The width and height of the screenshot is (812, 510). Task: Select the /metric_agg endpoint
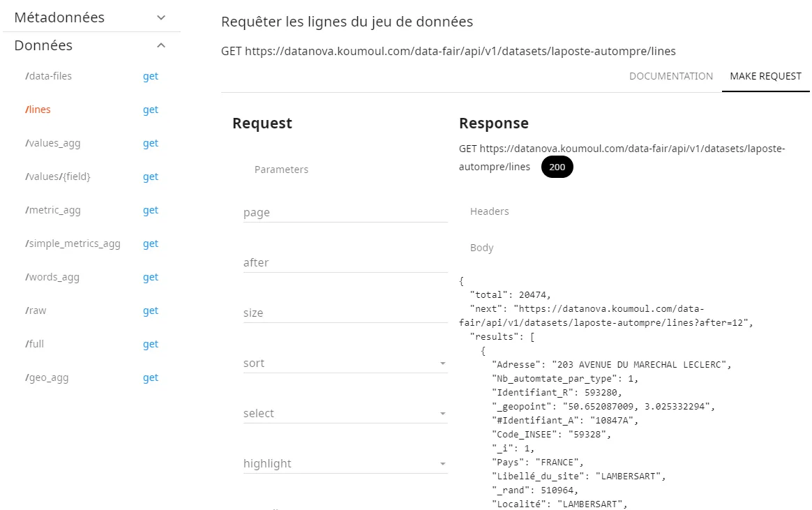[53, 210]
